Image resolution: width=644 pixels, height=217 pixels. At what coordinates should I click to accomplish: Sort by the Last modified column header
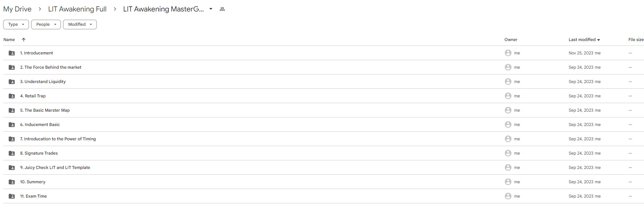(582, 40)
